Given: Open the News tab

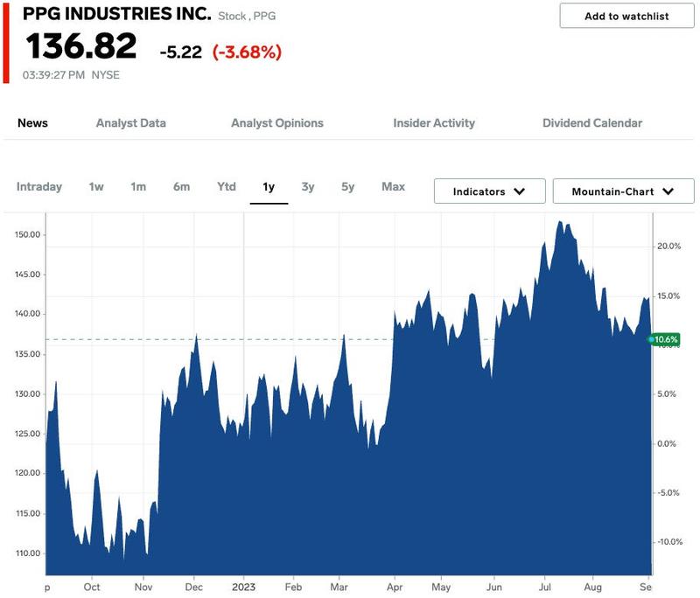Looking at the screenshot, I should point(32,123).
